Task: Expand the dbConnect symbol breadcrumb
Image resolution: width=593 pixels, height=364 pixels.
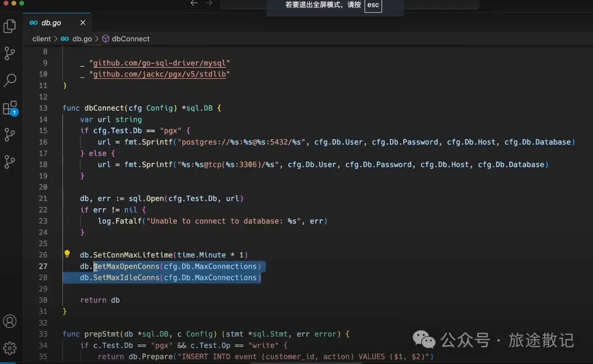Action: pos(131,39)
